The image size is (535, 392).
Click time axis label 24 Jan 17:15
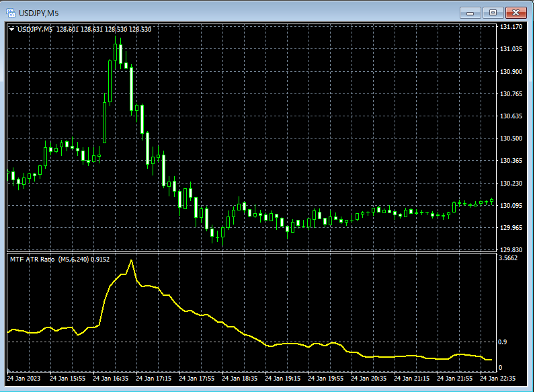(153, 379)
